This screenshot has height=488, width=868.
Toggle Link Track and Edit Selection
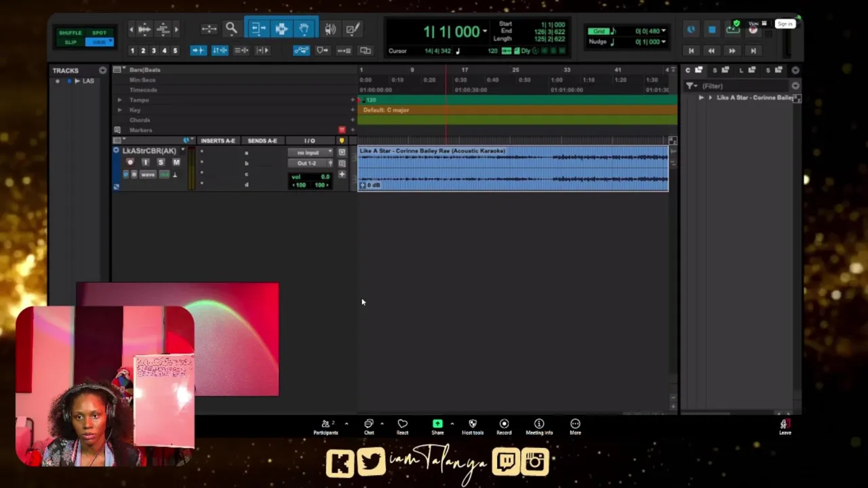241,50
